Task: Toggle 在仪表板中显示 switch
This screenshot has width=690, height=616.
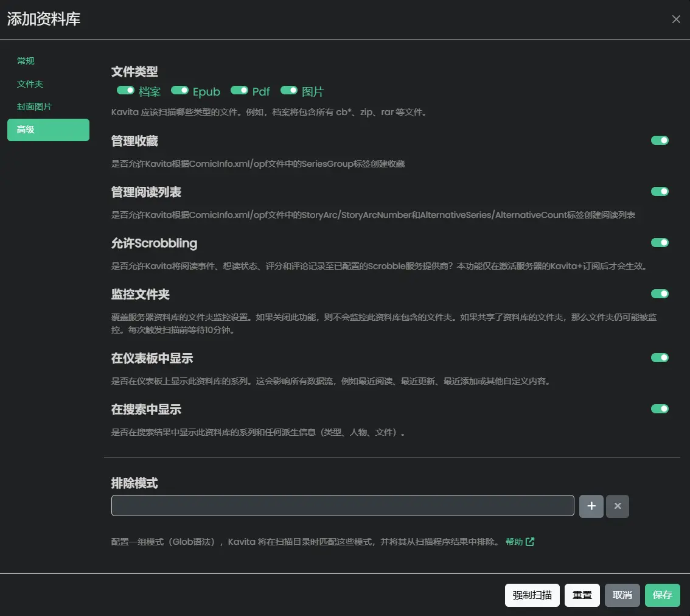Action: [x=660, y=357]
